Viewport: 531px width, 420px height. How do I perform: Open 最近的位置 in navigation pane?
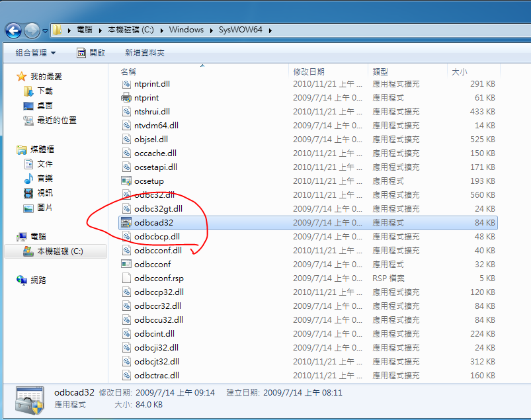pos(57,120)
